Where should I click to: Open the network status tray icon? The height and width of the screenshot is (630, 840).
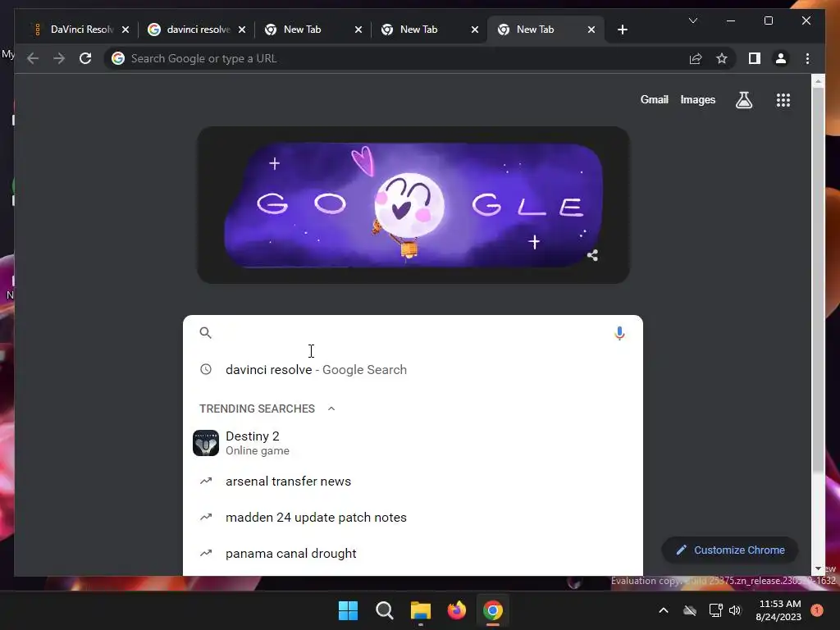tap(715, 610)
